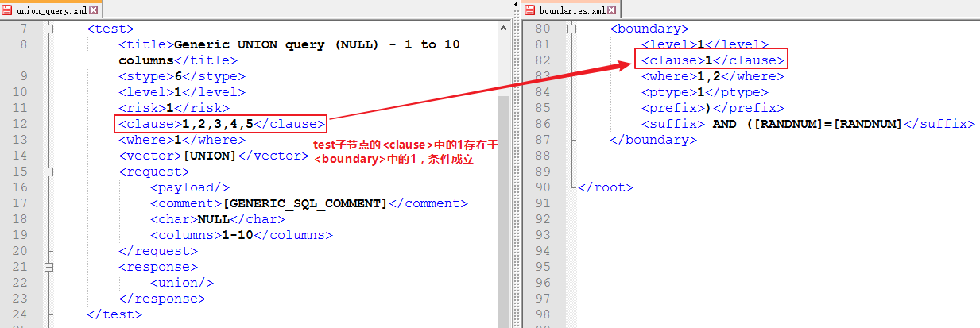980x328 pixels.
Task: Click line number 90 in boundaries.xml margin
Action: (x=543, y=187)
